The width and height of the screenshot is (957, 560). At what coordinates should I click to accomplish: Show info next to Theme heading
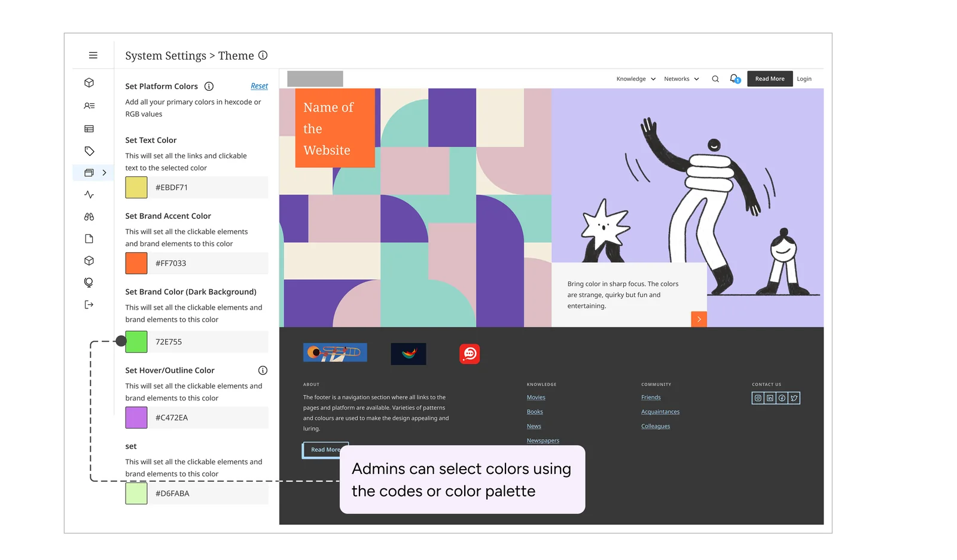click(263, 56)
